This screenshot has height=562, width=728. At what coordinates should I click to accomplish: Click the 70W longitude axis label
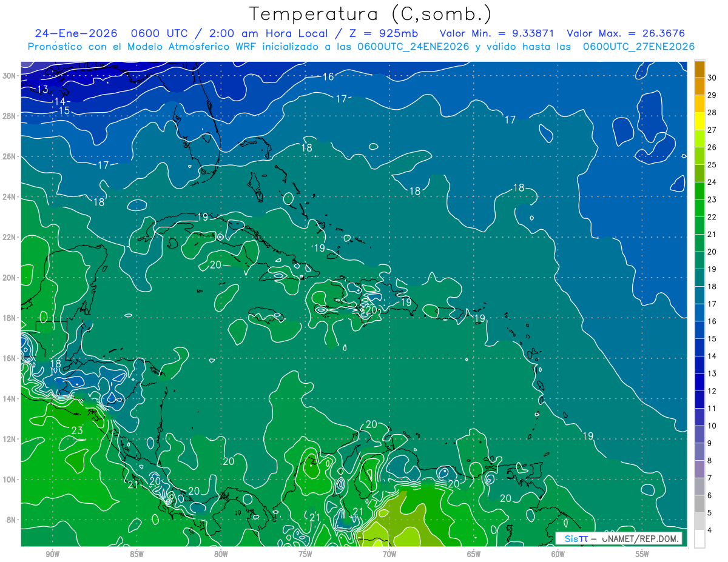(389, 554)
